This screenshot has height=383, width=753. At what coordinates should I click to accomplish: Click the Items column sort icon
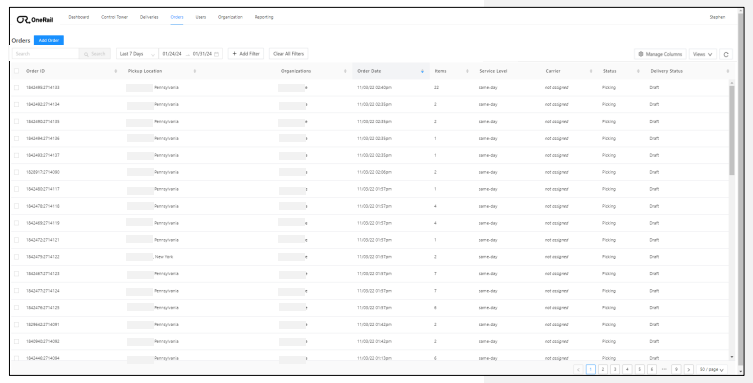[x=467, y=71]
